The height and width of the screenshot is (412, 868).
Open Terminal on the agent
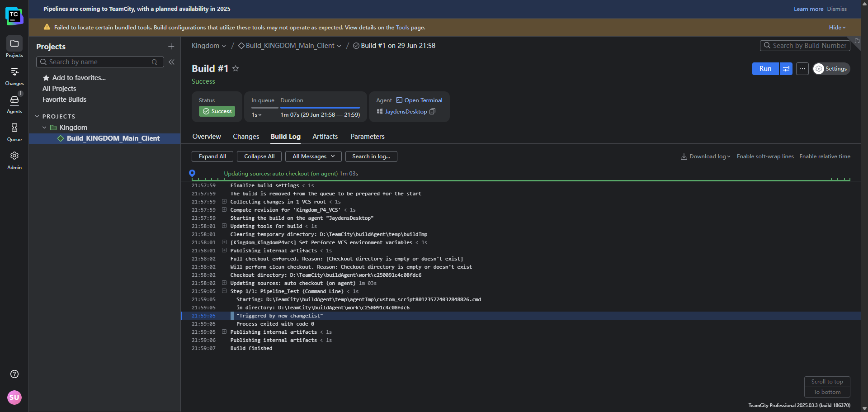(x=419, y=100)
